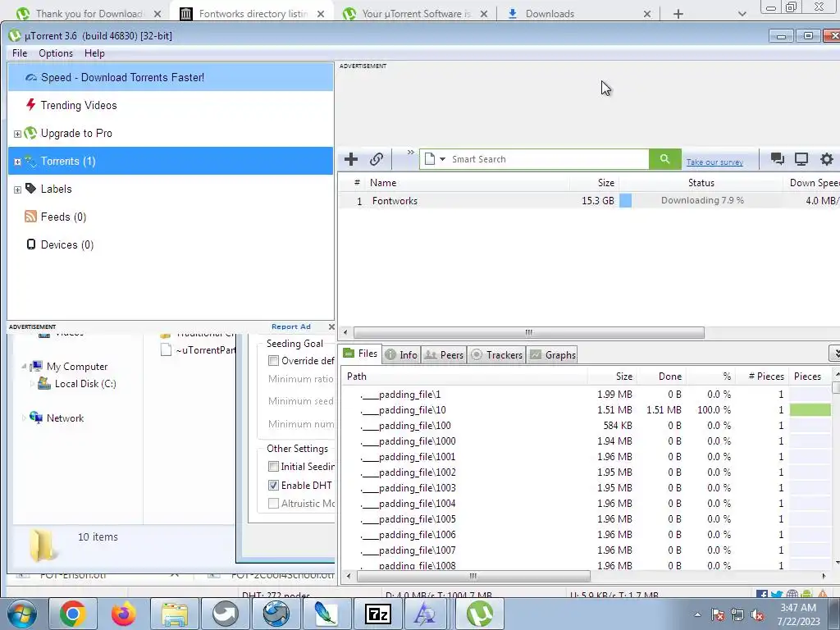
Task: Click the feather quill taskbar icon
Action: pos(326,614)
